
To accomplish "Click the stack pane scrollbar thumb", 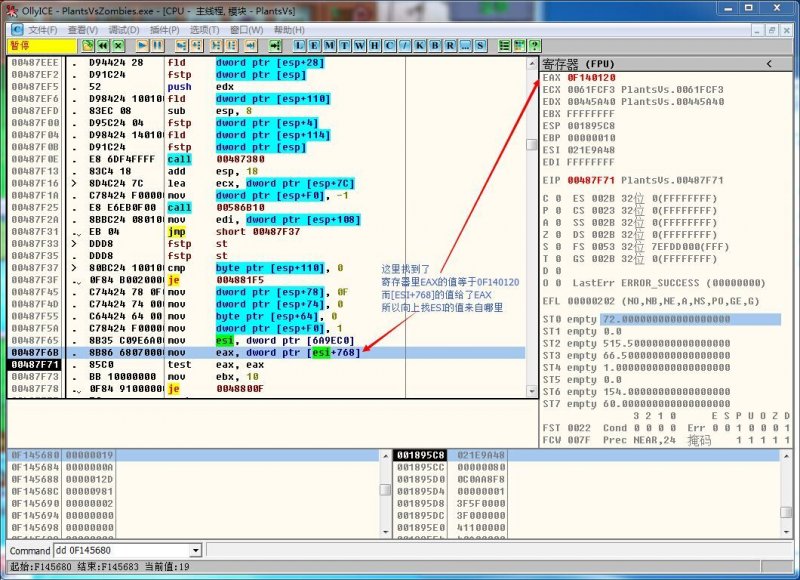I will [786, 512].
